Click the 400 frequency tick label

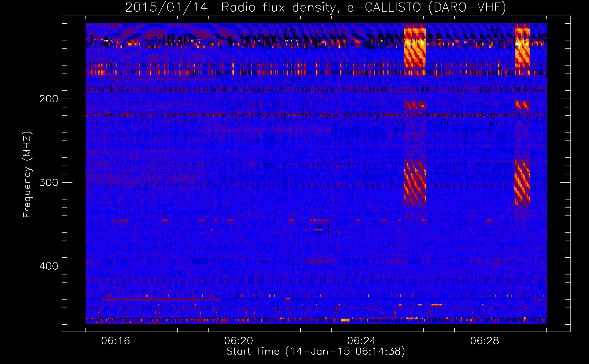pos(49,266)
